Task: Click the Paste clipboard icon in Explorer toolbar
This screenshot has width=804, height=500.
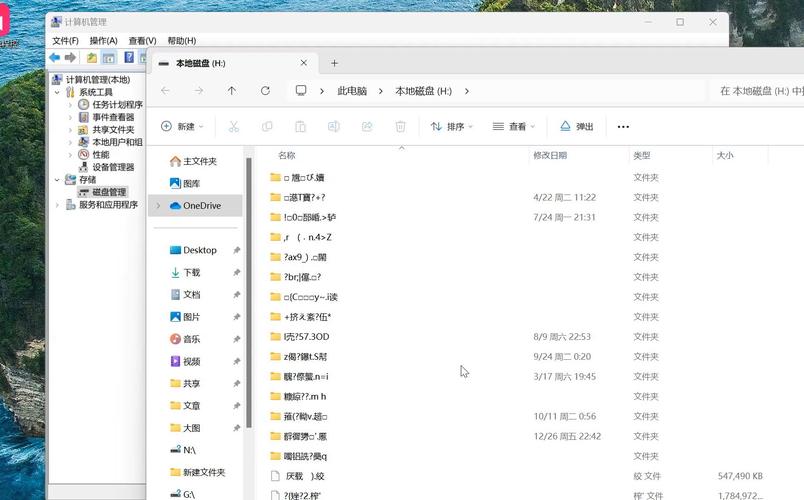Action: 300,126
